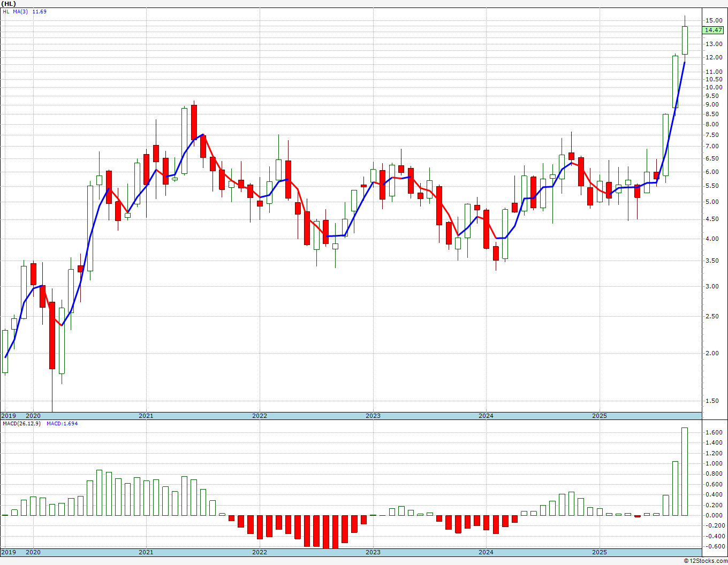Select the 1.200 MACD axis label
This screenshot has width=728, height=565.
pyautogui.click(x=714, y=453)
